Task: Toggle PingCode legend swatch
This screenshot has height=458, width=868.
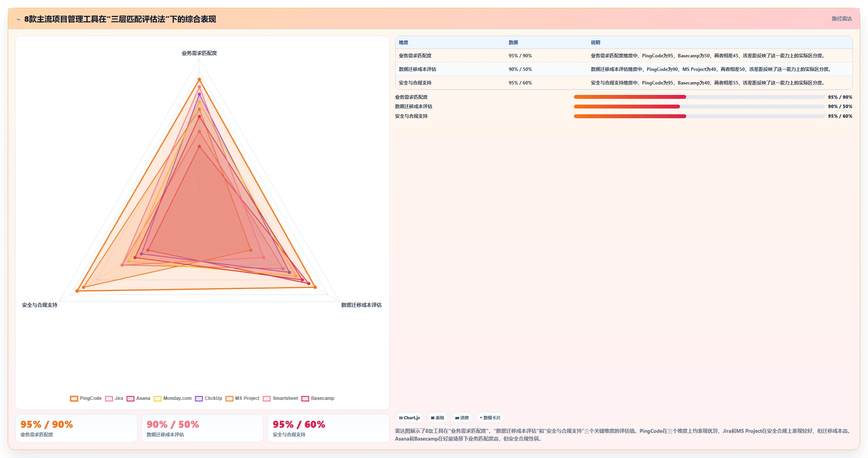Action: click(x=74, y=398)
